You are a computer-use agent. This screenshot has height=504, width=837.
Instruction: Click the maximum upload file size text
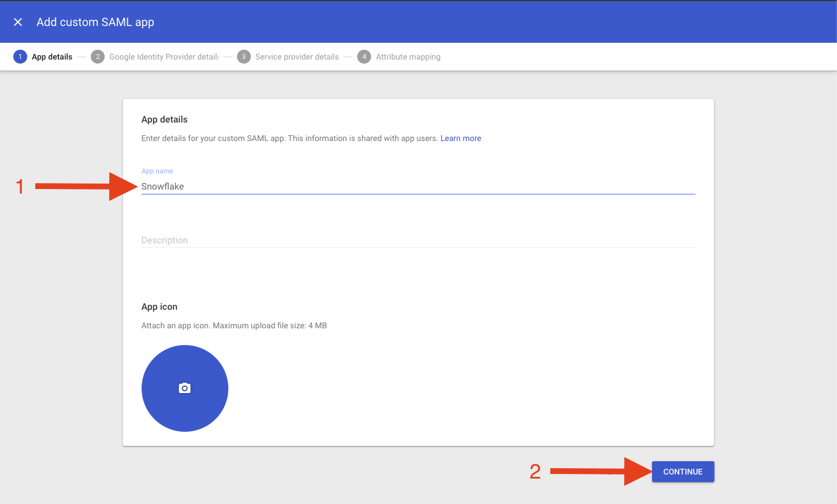pyautogui.click(x=234, y=325)
